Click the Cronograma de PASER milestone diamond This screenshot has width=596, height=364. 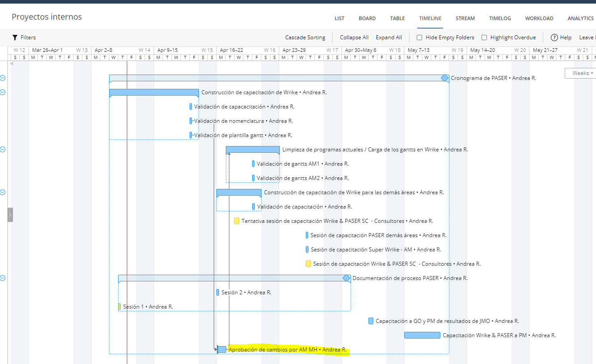444,78
